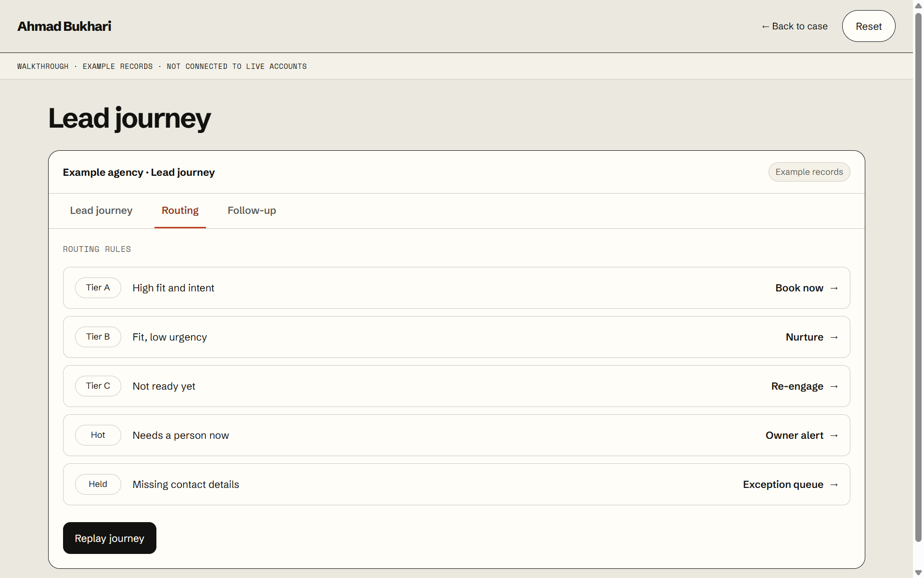
Task: Click the High fit and intent text
Action: click(x=174, y=288)
